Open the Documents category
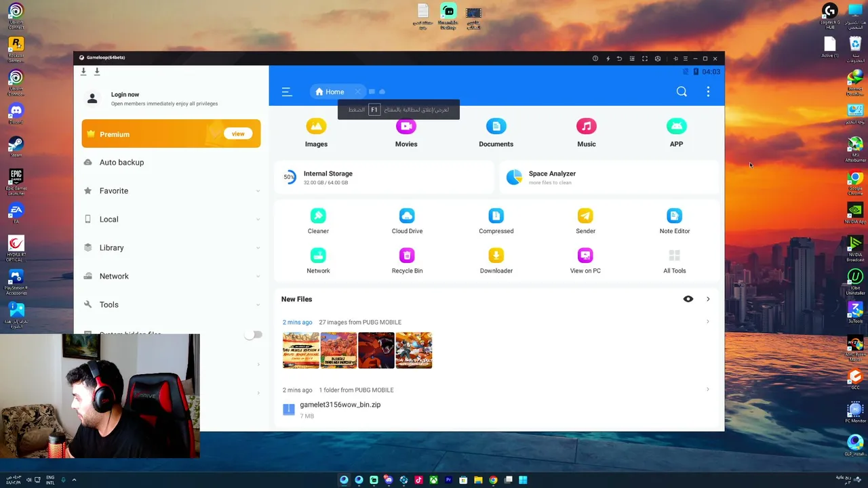Screen dimensions: 868x488 click(x=496, y=133)
